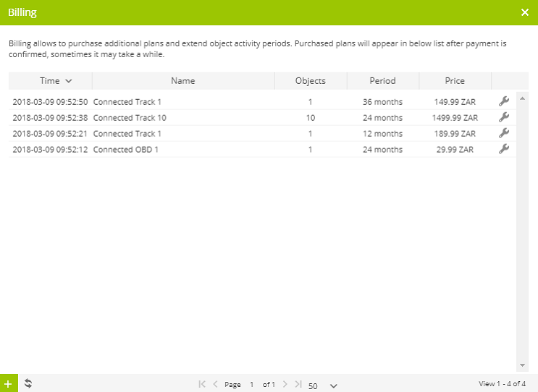Click the page number input field

(x=251, y=385)
